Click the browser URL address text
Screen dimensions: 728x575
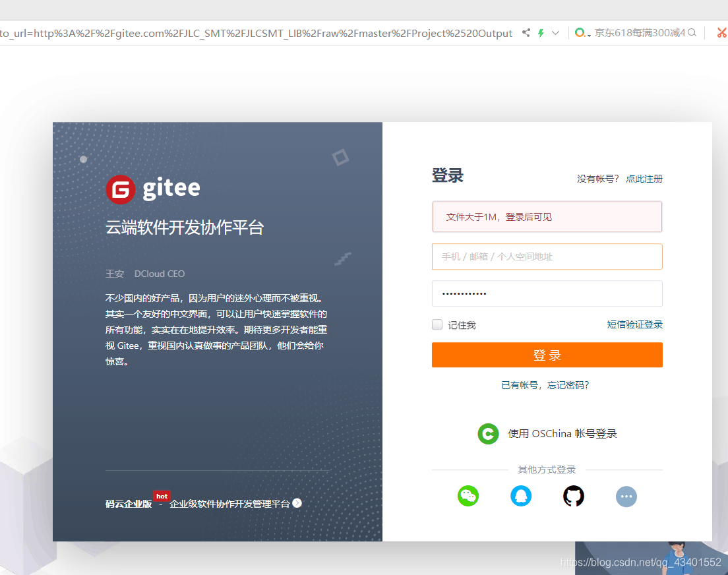257,33
